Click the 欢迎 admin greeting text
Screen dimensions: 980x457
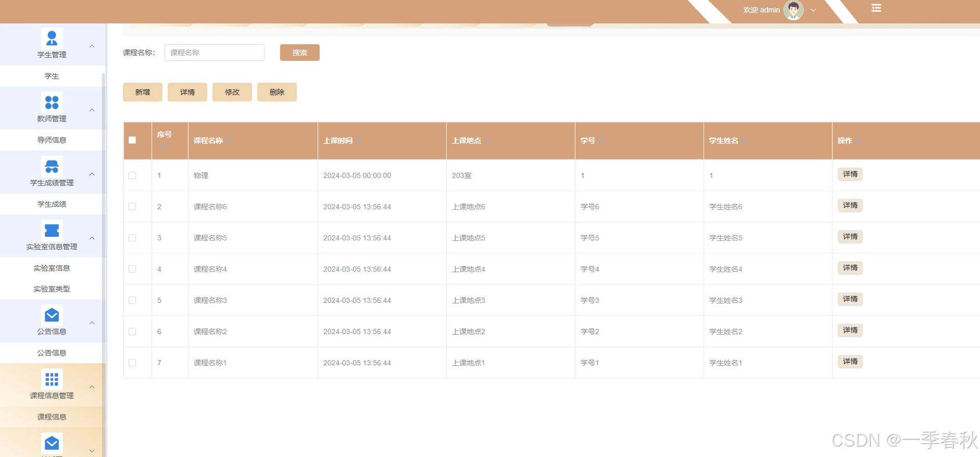click(x=761, y=10)
